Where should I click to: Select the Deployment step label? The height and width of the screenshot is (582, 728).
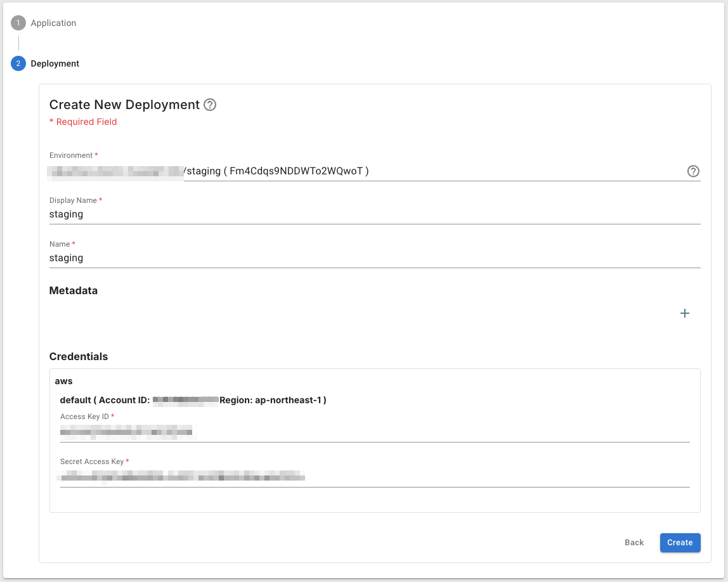coord(55,64)
